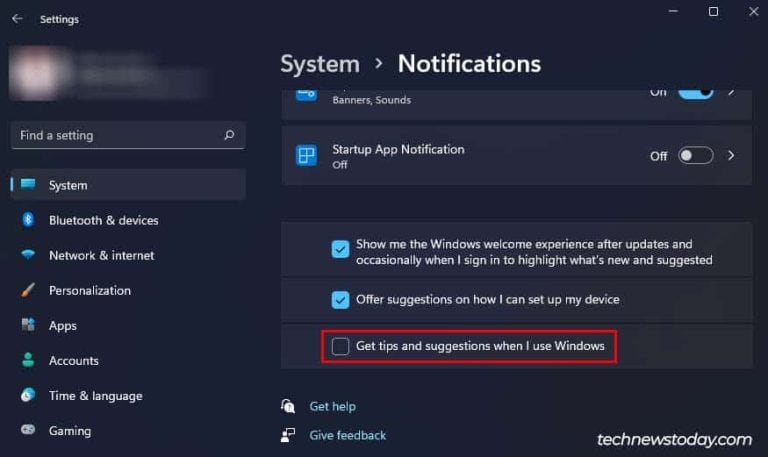Click the Network & internet wifi icon
The width and height of the screenshot is (768, 457).
coord(28,255)
